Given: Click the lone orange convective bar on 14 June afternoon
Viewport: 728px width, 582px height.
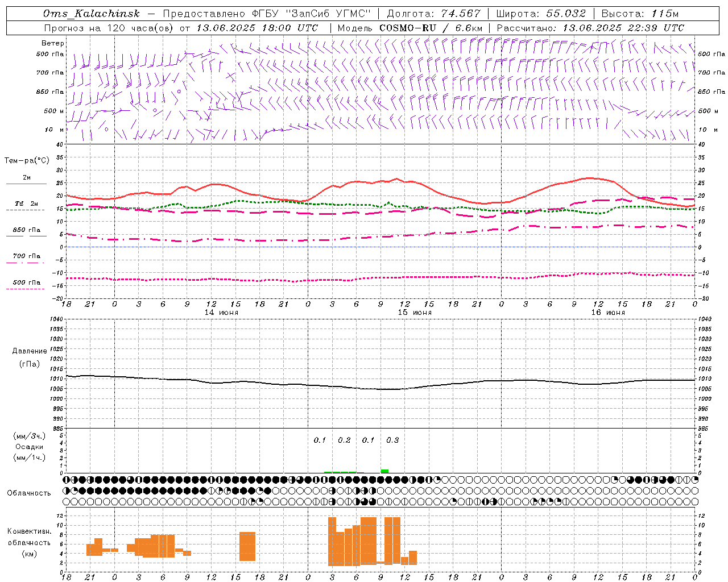Looking at the screenshot, I should pos(247,546).
